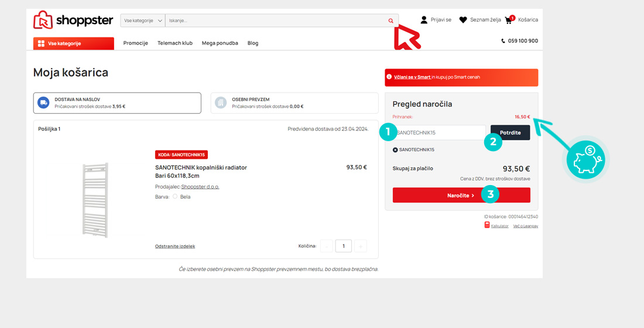Viewport: 644px width, 328px height.
Task: Open the Shoppster logo homepage
Action: (73, 20)
